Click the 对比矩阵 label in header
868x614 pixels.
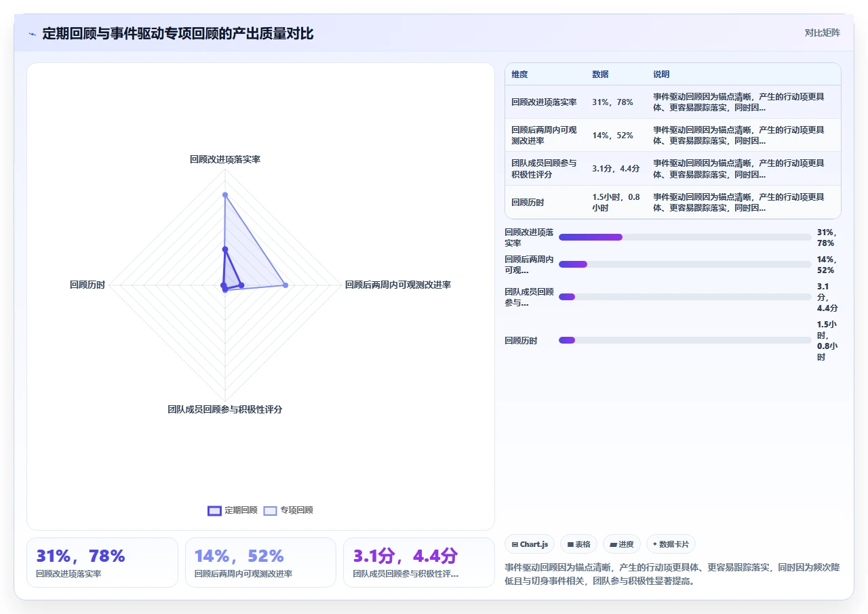coord(822,33)
